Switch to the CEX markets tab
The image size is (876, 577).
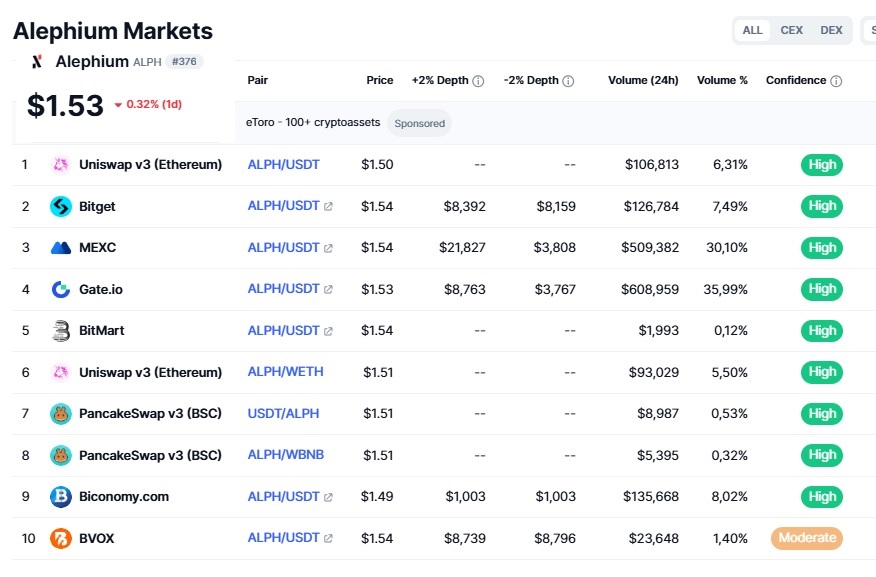click(x=791, y=30)
